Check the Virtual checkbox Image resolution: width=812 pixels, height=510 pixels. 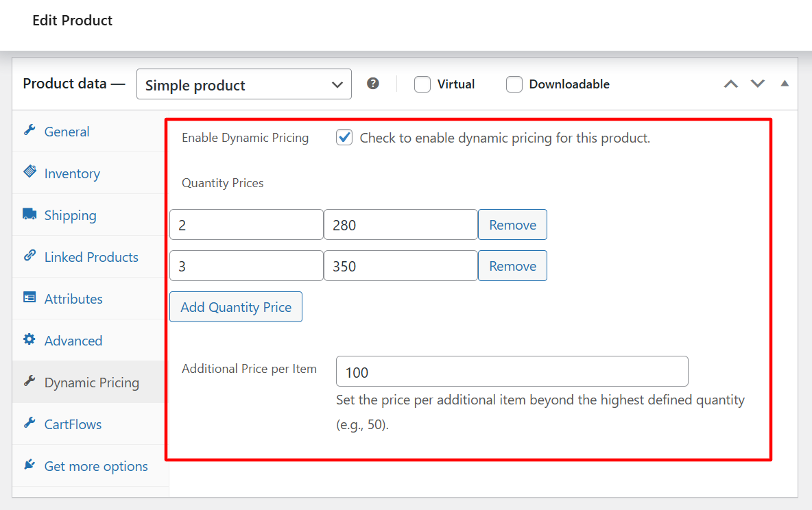(x=422, y=84)
